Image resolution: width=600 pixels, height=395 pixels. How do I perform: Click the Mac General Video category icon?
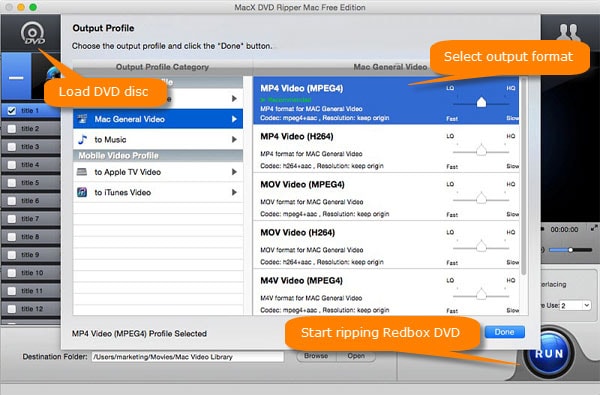pos(82,119)
